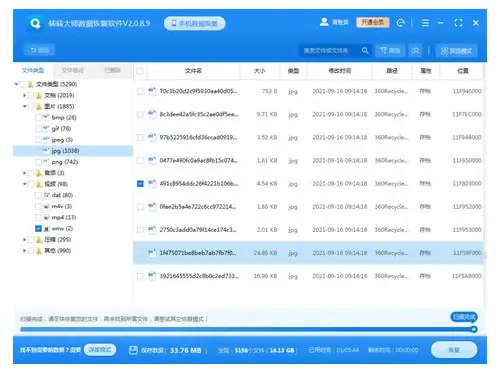Screen dimensions: 500x374
Task: Click the archives (295) folder icon
Action: pyautogui.click(x=39, y=239)
